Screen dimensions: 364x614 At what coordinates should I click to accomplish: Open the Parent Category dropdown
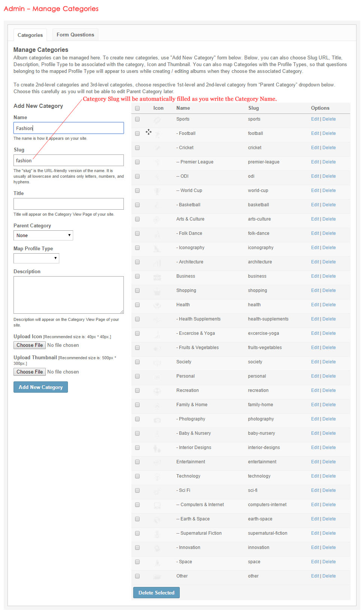(43, 236)
